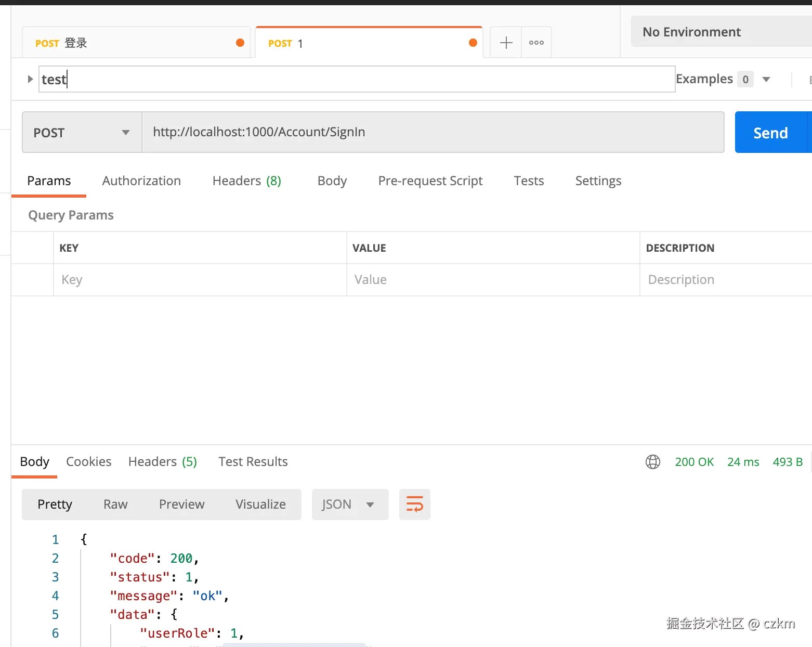Click the Query Params heading

coord(71,215)
